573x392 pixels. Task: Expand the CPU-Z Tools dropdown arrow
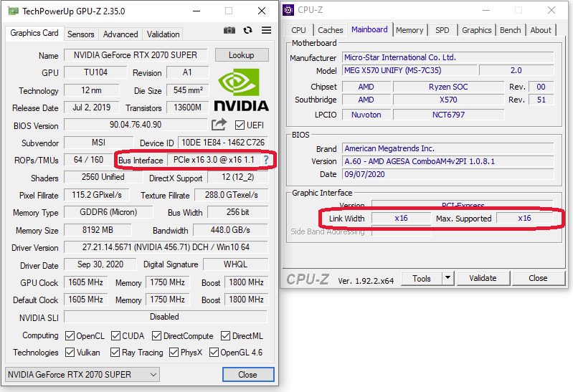[447, 278]
